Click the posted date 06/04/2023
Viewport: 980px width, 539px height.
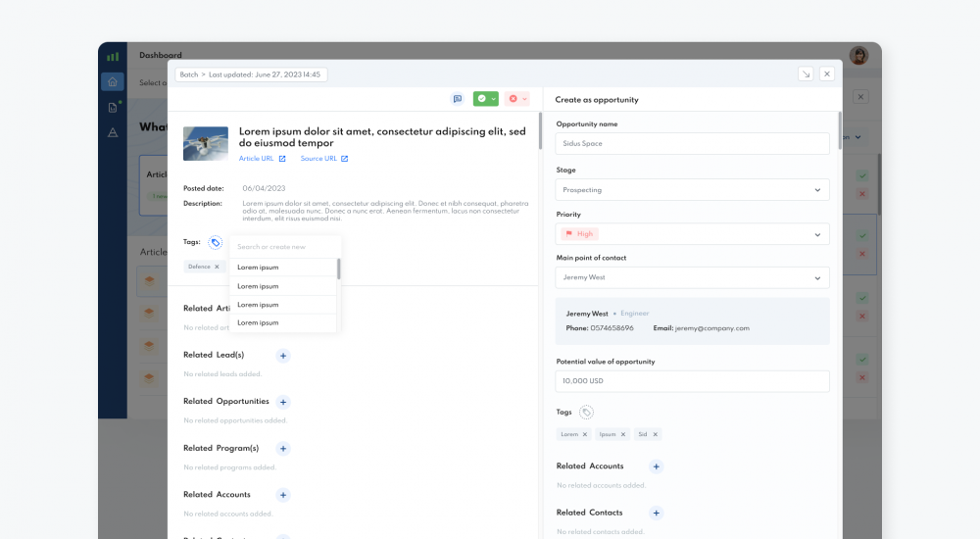pyautogui.click(x=264, y=188)
